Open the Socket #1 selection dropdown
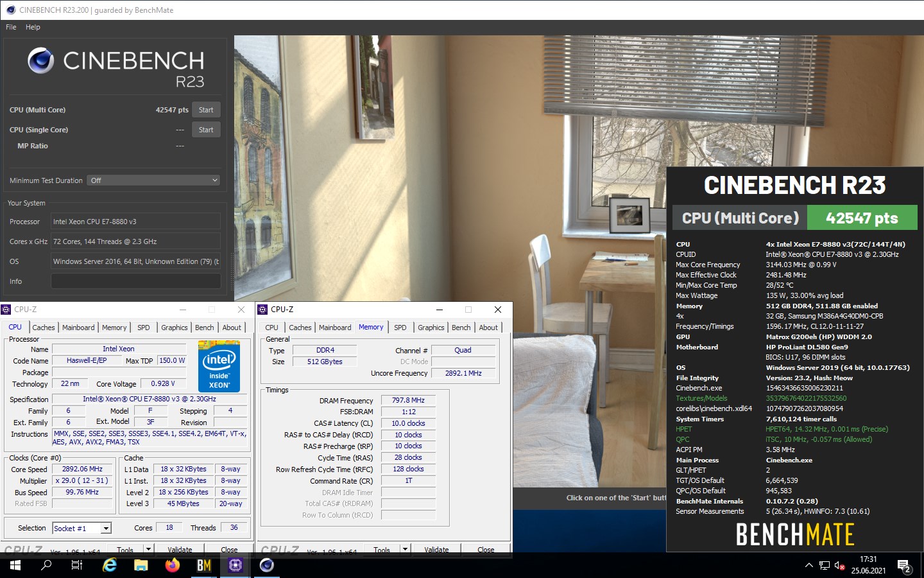The height and width of the screenshot is (578, 924). point(81,528)
